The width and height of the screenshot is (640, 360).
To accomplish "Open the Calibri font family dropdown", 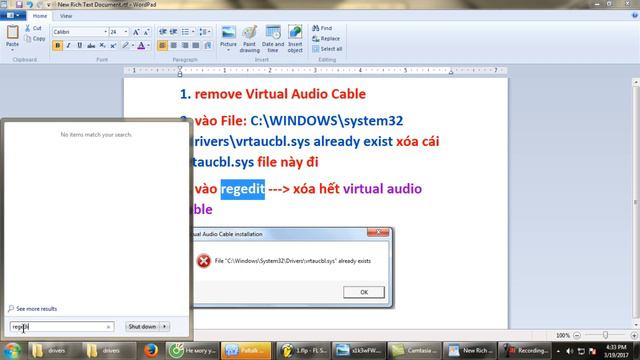I will coord(105,32).
